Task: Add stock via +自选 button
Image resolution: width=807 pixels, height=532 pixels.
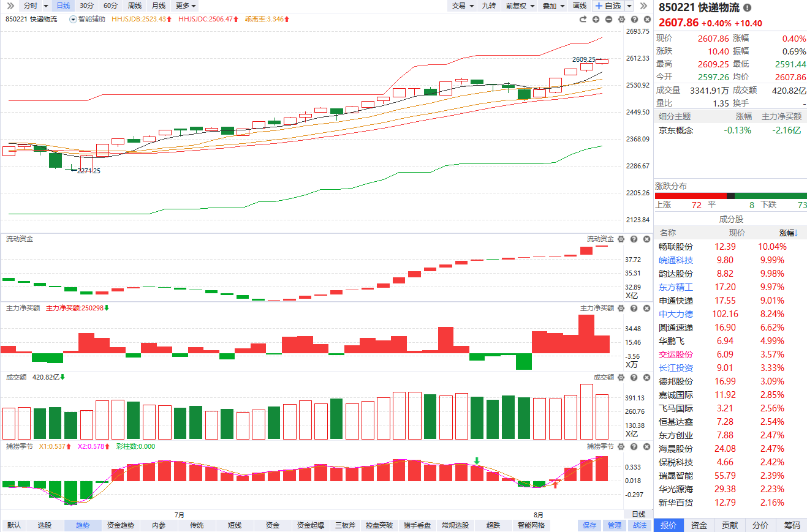Action: [x=607, y=6]
